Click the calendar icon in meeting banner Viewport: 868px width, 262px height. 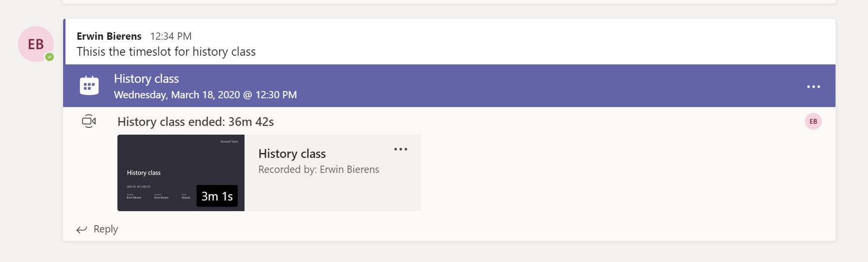coord(89,86)
